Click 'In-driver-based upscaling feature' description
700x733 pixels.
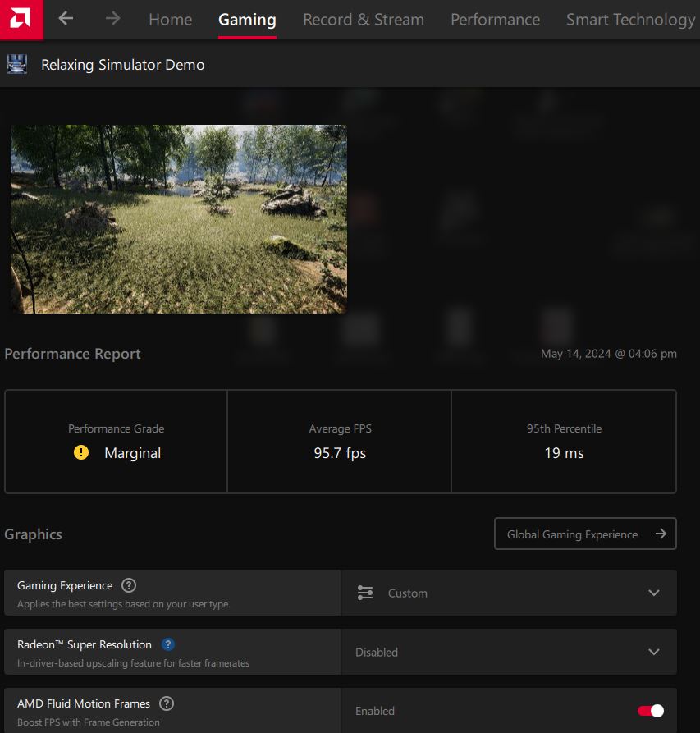[133, 663]
